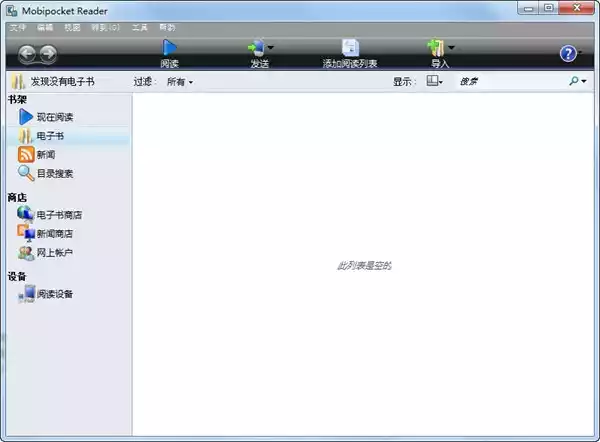Open the 过滤 所有 filter dropdown
The width and height of the screenshot is (600, 442).
coord(180,82)
